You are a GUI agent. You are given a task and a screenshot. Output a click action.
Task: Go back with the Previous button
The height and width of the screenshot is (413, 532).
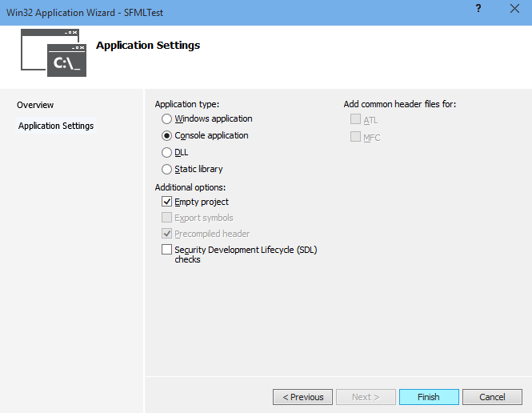pos(302,397)
